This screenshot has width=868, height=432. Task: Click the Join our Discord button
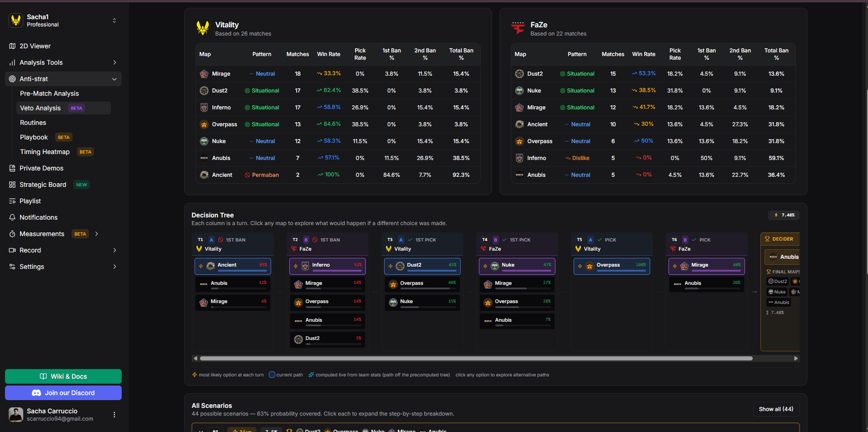[63, 393]
